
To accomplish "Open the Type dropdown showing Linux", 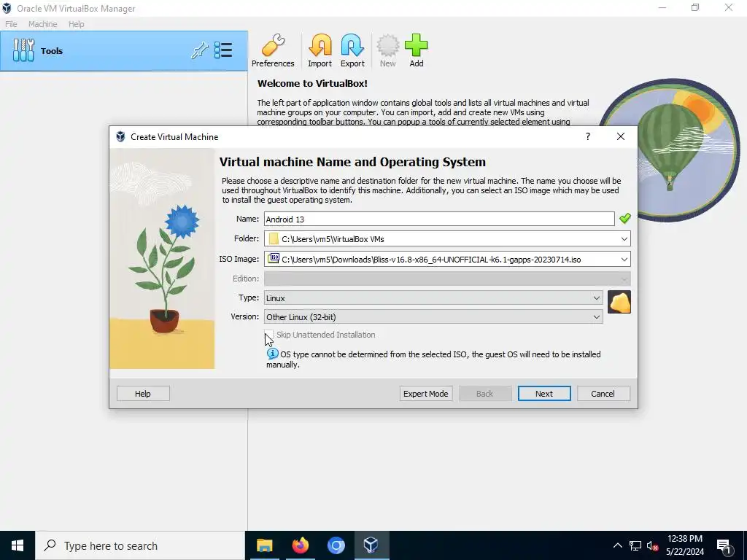I will (x=433, y=297).
